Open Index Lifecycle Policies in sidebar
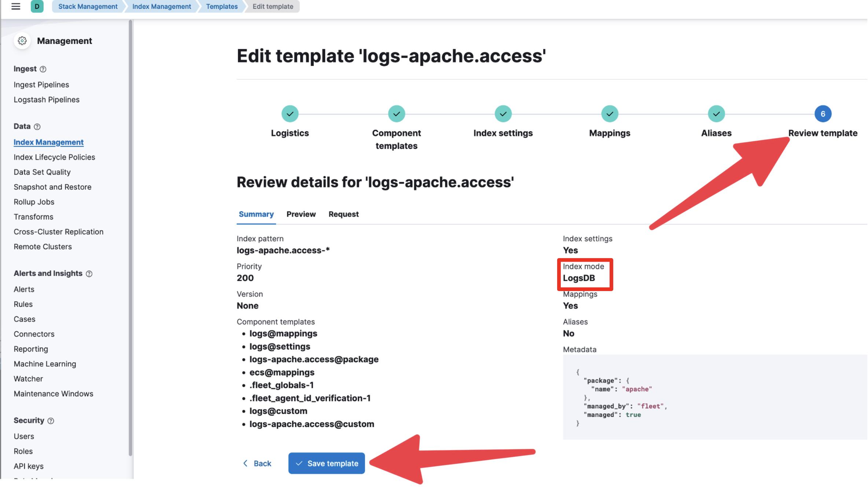 click(54, 157)
